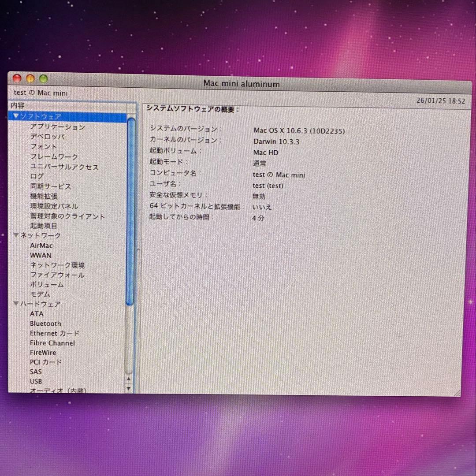Screen dimensions: 476x476
Task: View the ボリューム network item
Action: pos(46,284)
